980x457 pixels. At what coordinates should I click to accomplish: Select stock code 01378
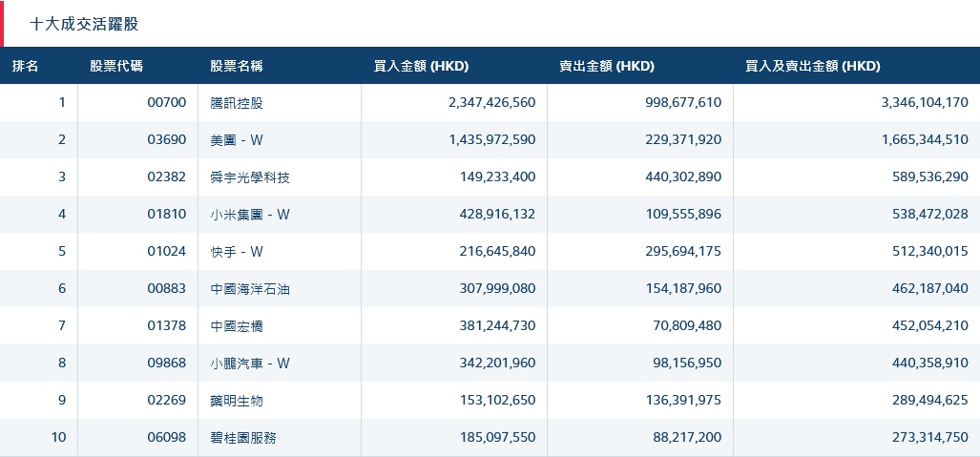click(x=167, y=325)
